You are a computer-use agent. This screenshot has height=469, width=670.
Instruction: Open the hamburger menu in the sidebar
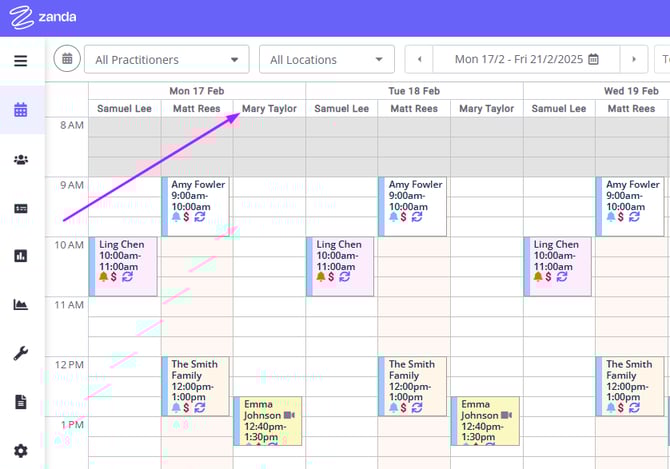pyautogui.click(x=20, y=61)
